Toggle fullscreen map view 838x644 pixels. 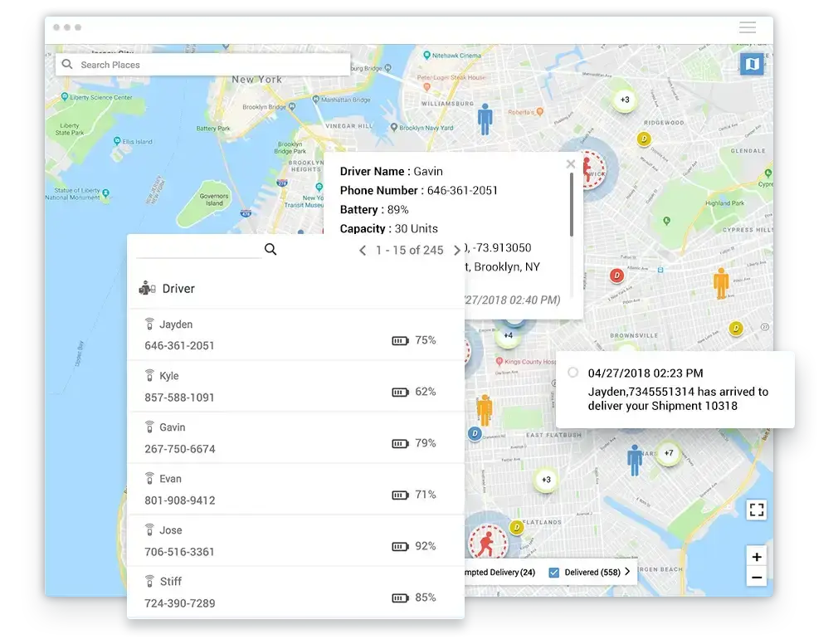tap(756, 510)
